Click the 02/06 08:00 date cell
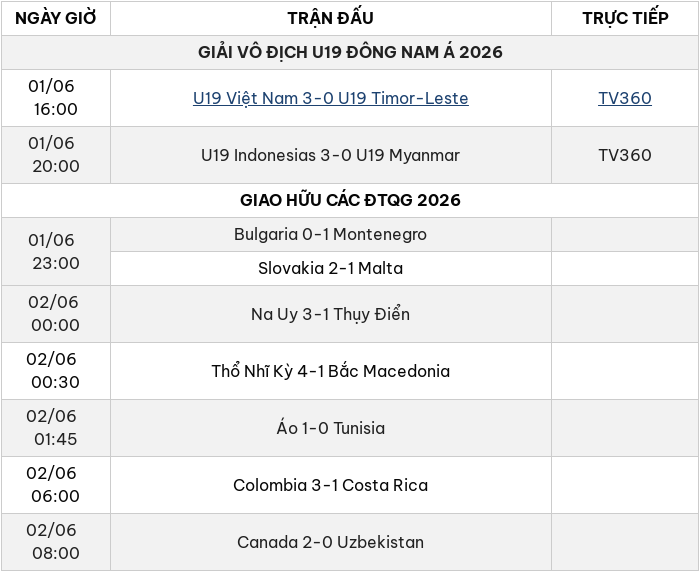 [x=56, y=542]
